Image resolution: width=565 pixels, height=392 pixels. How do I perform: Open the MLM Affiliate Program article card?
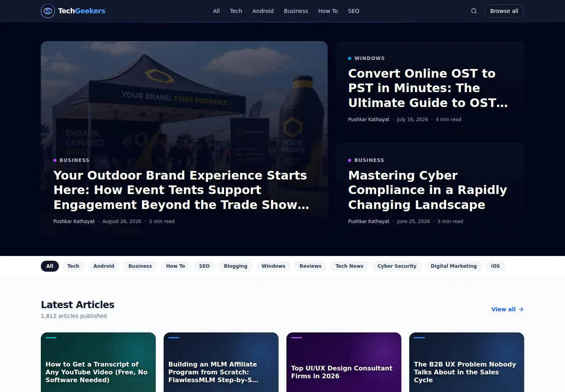tap(221, 362)
